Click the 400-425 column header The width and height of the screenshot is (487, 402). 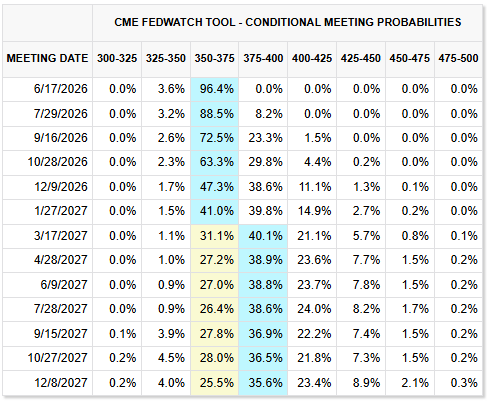pos(312,58)
